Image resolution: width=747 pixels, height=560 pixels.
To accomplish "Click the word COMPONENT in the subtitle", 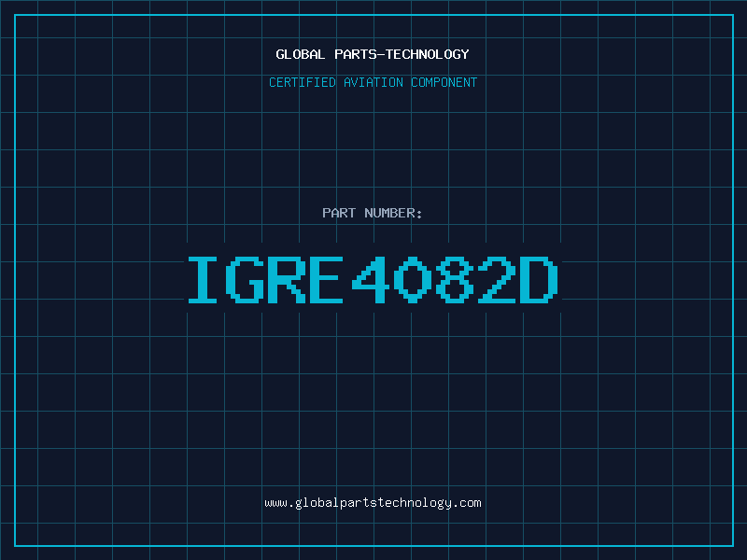I will pyautogui.click(x=444, y=82).
